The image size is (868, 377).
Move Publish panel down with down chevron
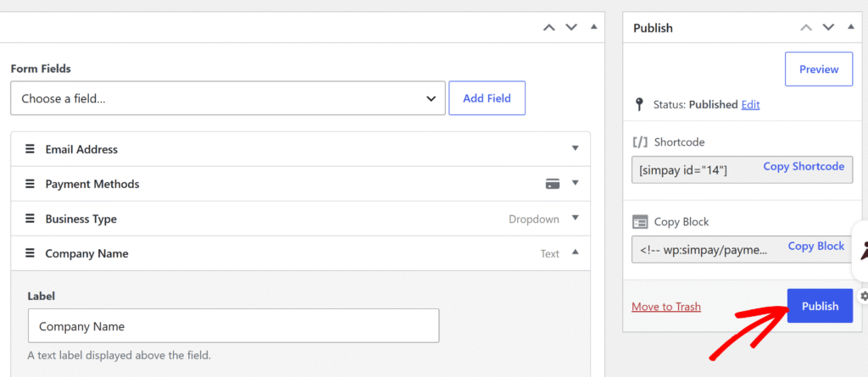[828, 27]
